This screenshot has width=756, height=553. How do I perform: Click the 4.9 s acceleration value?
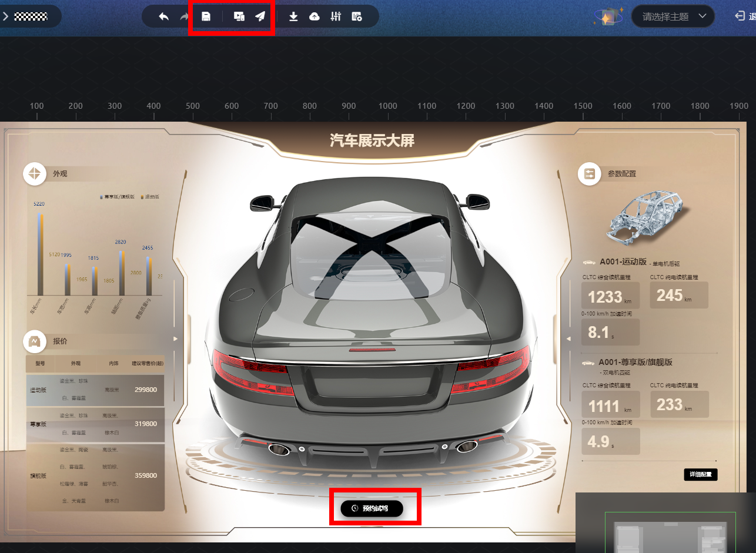point(598,441)
